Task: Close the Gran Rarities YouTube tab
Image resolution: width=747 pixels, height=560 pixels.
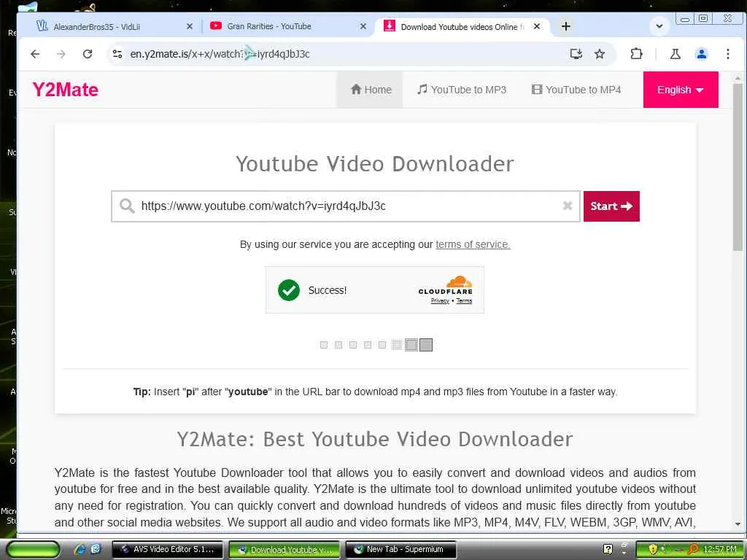Action: point(363,27)
